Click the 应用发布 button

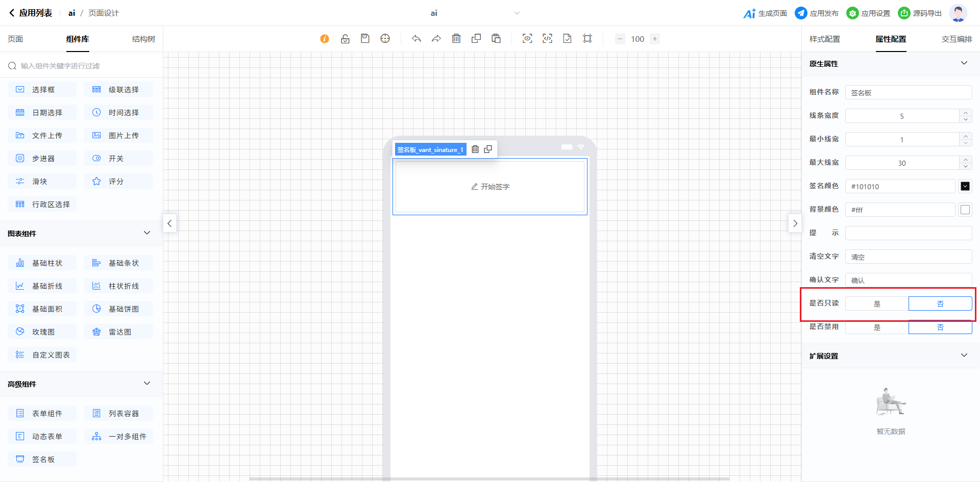pos(817,13)
